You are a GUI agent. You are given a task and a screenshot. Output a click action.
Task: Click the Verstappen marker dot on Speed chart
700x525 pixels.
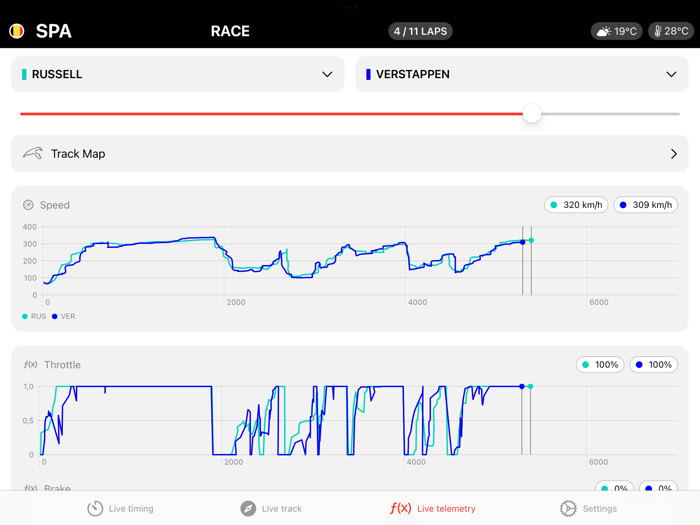point(522,242)
